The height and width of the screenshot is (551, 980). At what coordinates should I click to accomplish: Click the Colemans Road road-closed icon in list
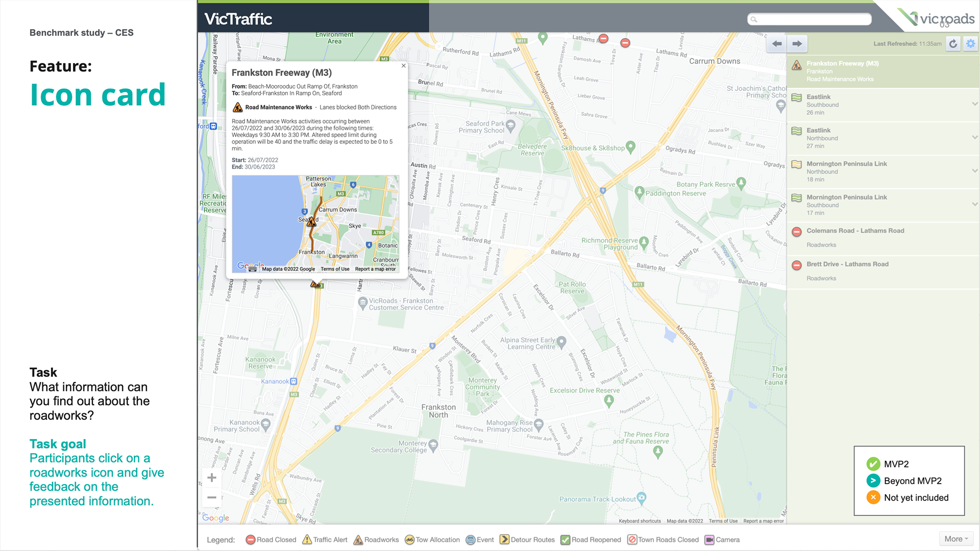click(x=796, y=232)
